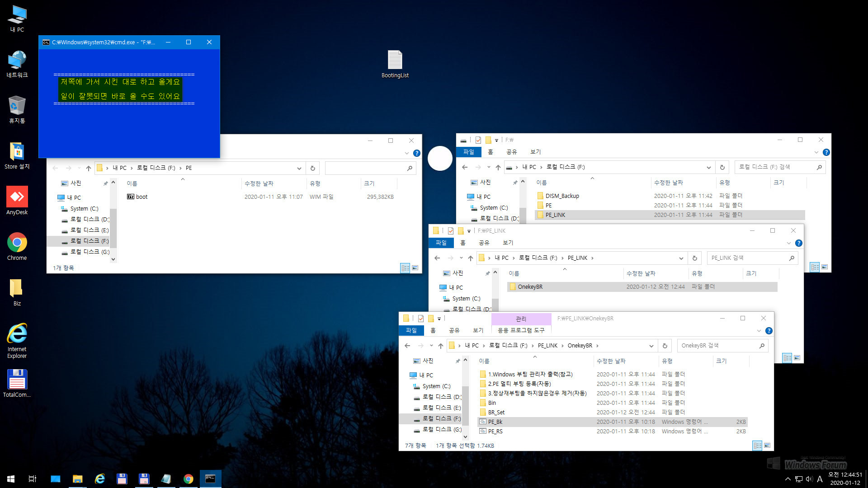The height and width of the screenshot is (488, 868).
Task: Open the 휴지통 recycle bin icon
Action: [x=17, y=110]
